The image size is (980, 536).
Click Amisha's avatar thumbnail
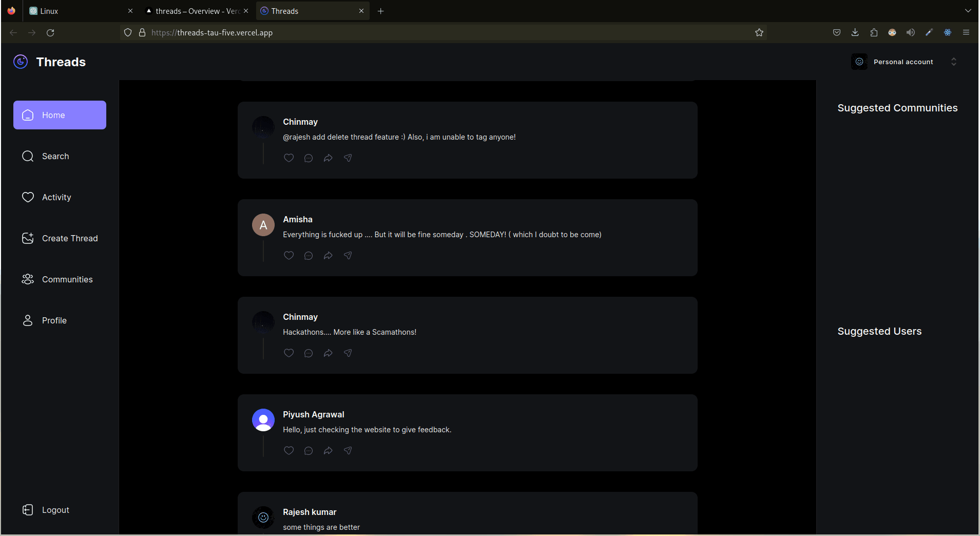click(263, 225)
